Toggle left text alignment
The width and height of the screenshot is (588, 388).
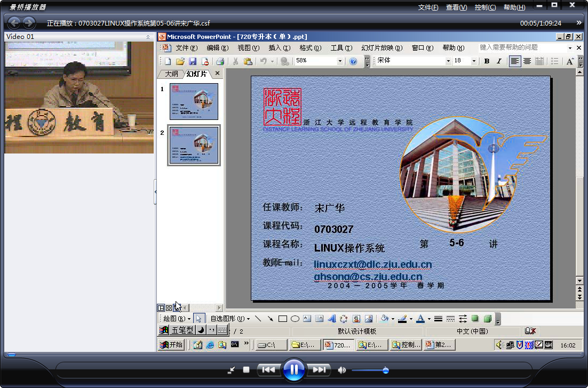515,61
